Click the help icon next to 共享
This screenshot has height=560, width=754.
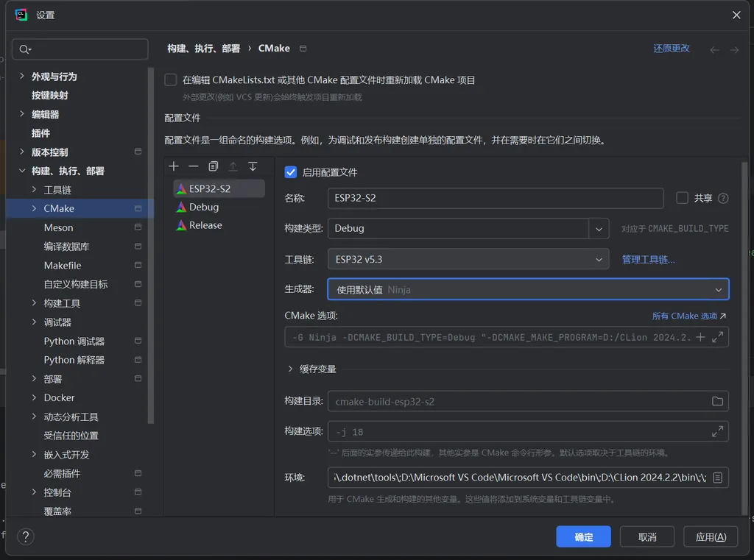723,198
